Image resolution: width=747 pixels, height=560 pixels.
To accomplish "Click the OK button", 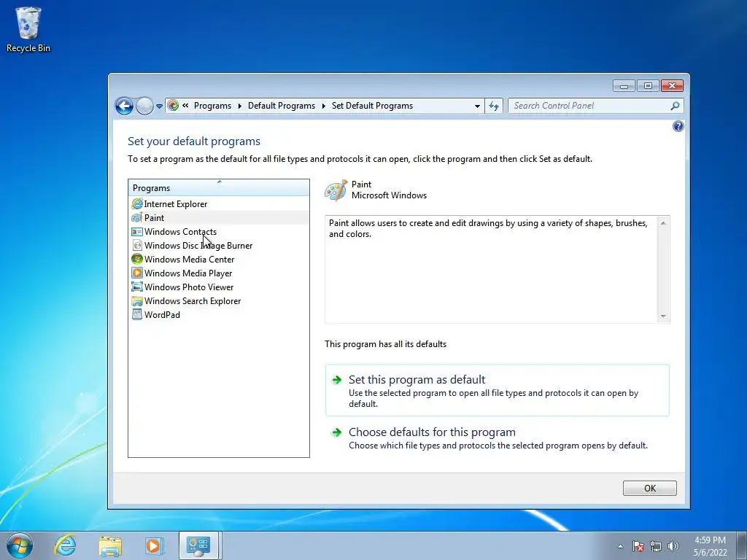I will (x=649, y=488).
